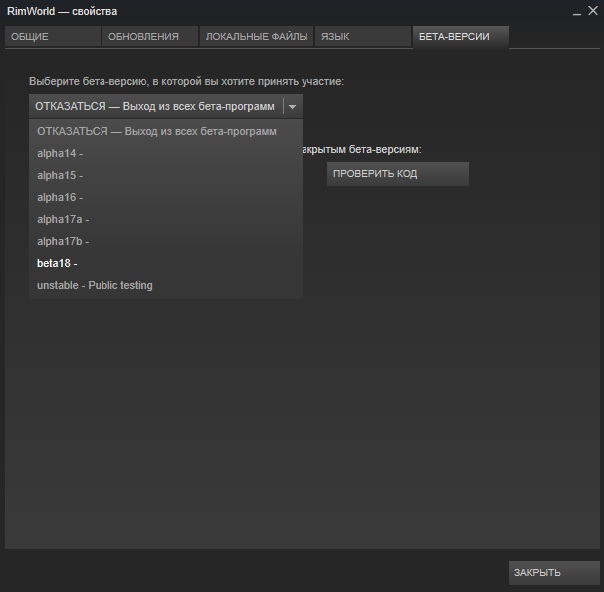Image resolution: width=604 pixels, height=592 pixels.
Task: Open the ЛОКАЛЬНЫЕ ФАЙЛЫ tab
Action: click(256, 37)
